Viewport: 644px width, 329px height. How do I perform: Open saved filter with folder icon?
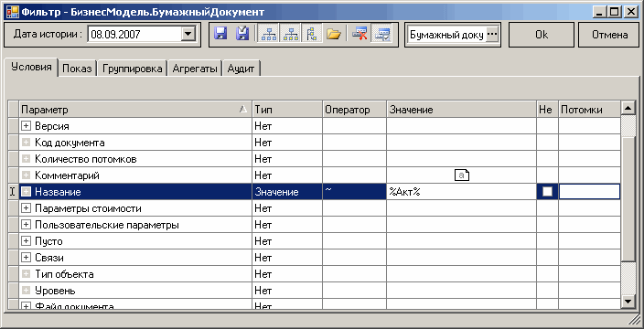tap(334, 35)
